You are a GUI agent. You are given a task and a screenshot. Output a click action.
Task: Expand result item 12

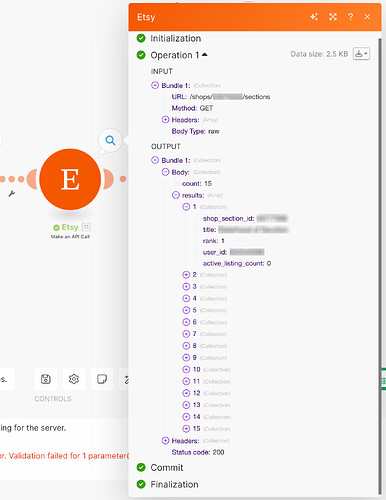click(x=186, y=393)
